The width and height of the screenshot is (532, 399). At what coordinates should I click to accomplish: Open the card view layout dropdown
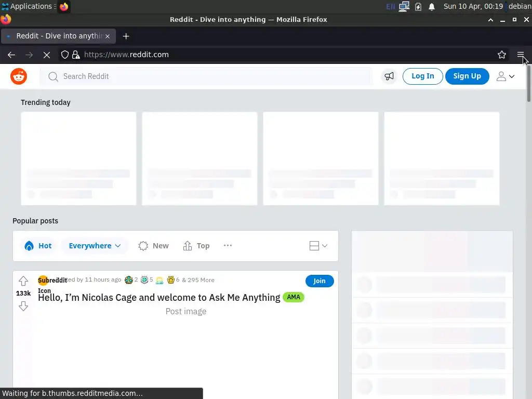click(x=318, y=246)
